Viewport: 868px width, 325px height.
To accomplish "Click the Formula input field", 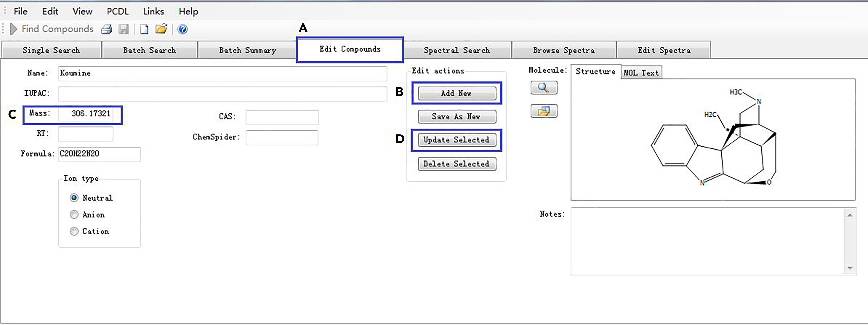I will click(x=99, y=154).
